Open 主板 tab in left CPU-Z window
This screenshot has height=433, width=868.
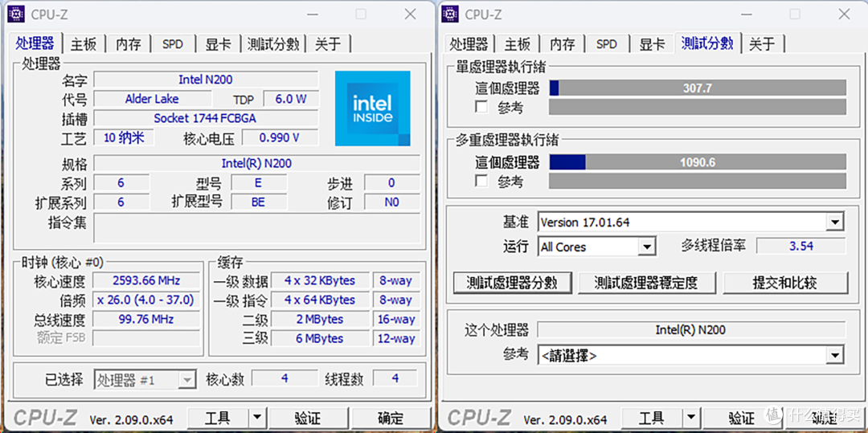(x=84, y=44)
